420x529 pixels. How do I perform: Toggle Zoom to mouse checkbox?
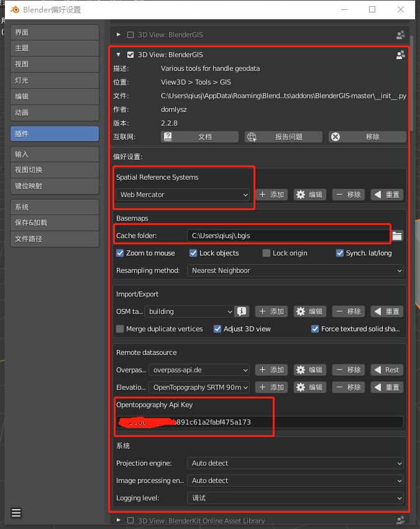[121, 253]
